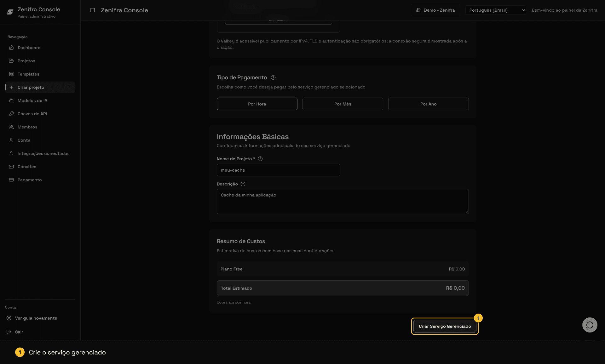The image size is (605, 364).
Task: Select the Por Ano payment option
Action: tap(428, 104)
